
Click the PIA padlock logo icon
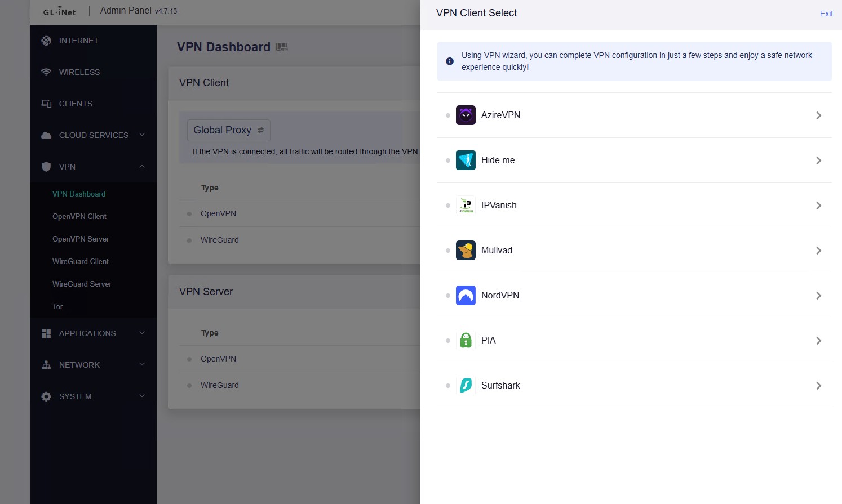tap(466, 341)
